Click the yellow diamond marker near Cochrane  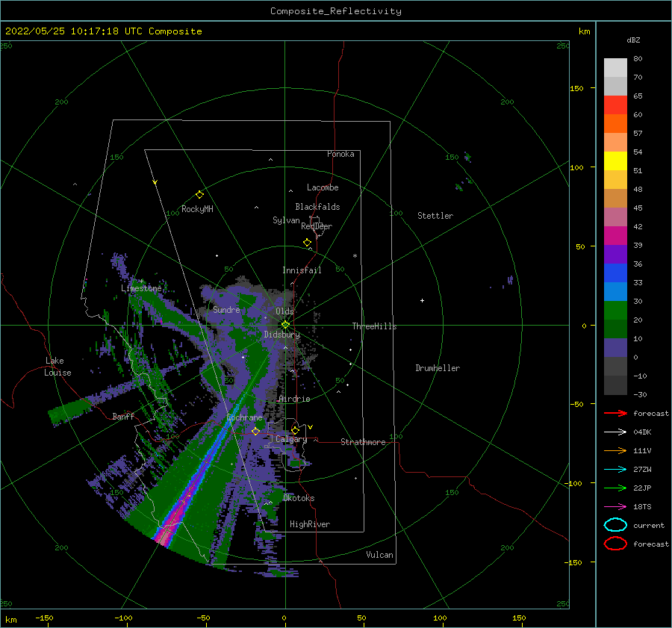click(x=256, y=431)
